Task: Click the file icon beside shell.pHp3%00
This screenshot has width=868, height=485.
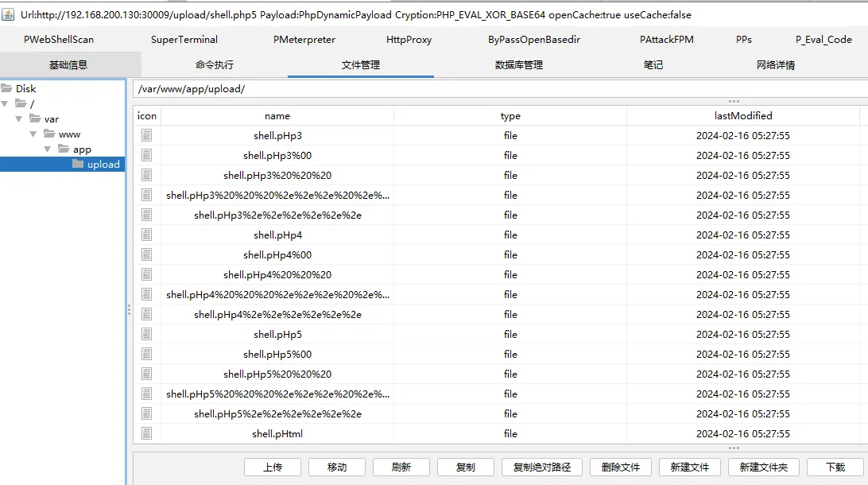Action: (x=146, y=156)
